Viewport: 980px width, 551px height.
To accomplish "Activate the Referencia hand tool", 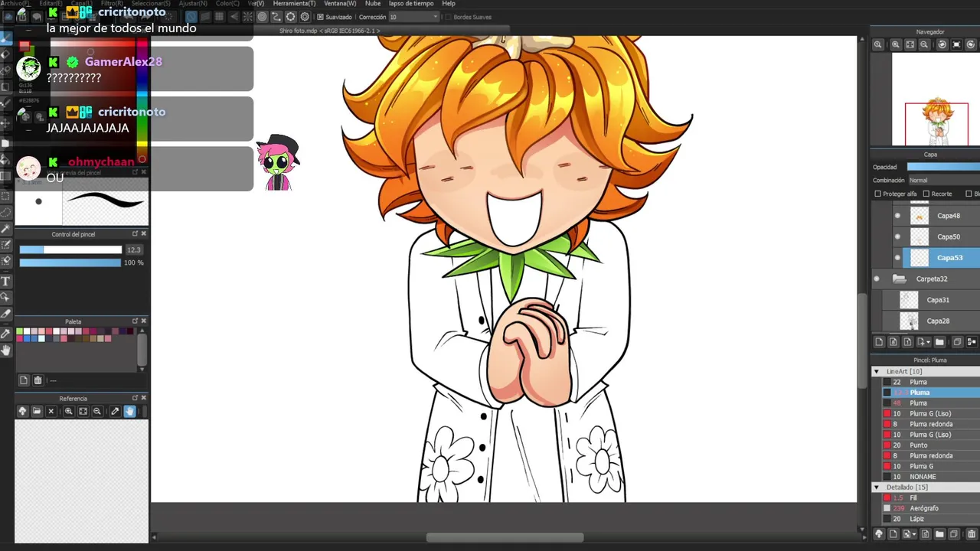I will point(129,412).
